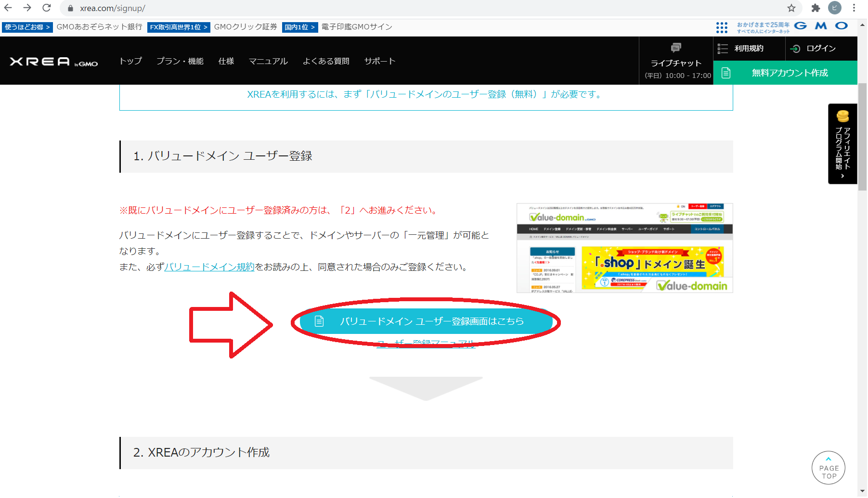Viewport: 868px width, 498px height.
Task: Click the ライブチャット hours panel
Action: click(676, 61)
